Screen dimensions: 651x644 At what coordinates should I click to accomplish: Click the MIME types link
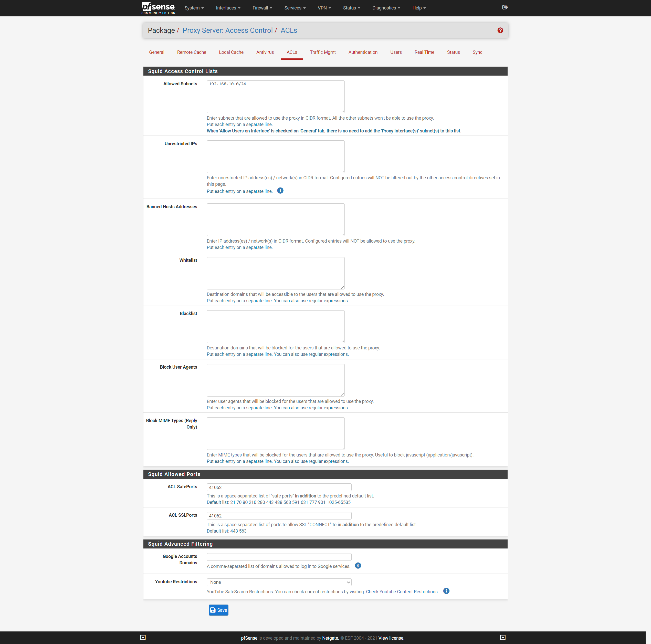coord(230,455)
